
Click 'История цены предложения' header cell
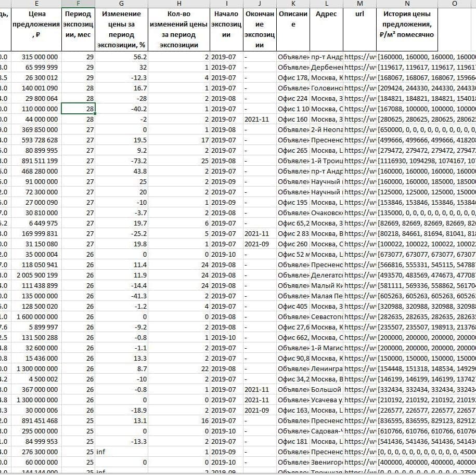tap(407, 30)
